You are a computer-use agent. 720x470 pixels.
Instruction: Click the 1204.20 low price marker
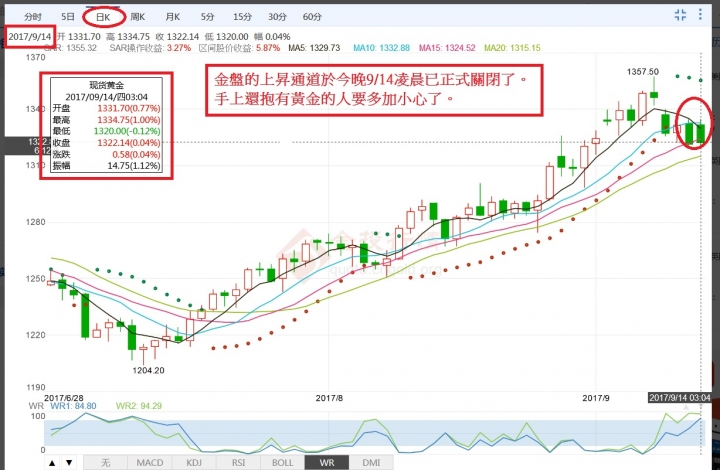point(148,370)
